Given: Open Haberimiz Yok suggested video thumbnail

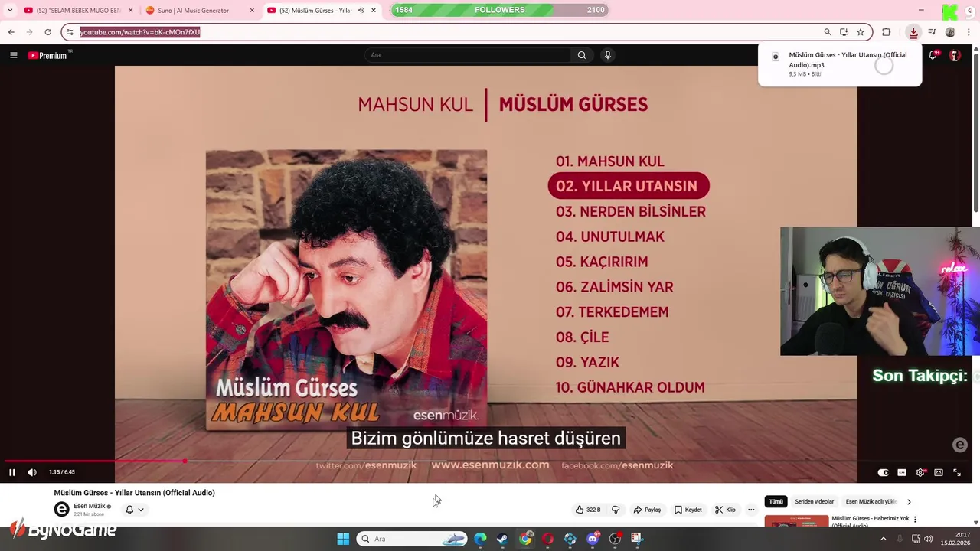Looking at the screenshot, I should tap(796, 520).
